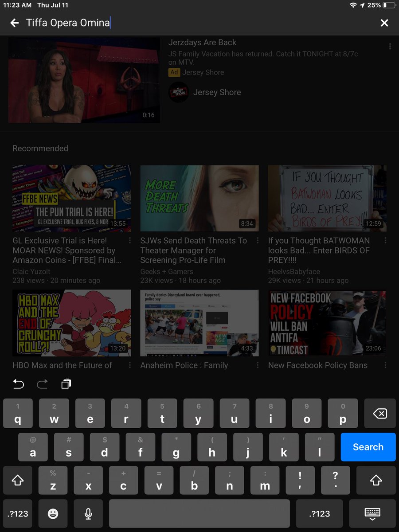Tap the HeelvsBabyface channel name
399x532 pixels.
click(294, 271)
